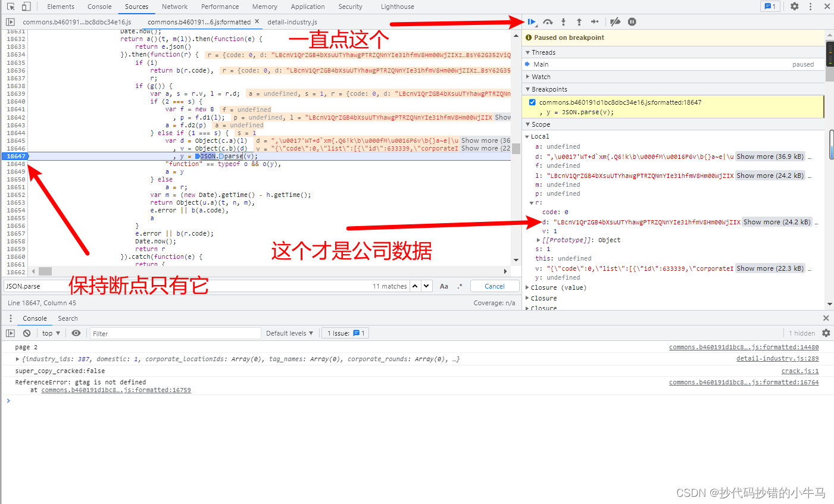Show the console sidebar icon
Screen dimensions: 834x504
pyautogui.click(x=10, y=333)
